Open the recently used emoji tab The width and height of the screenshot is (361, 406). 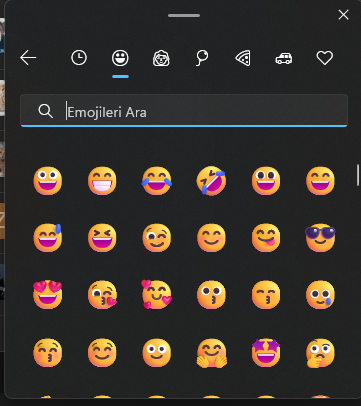point(79,58)
